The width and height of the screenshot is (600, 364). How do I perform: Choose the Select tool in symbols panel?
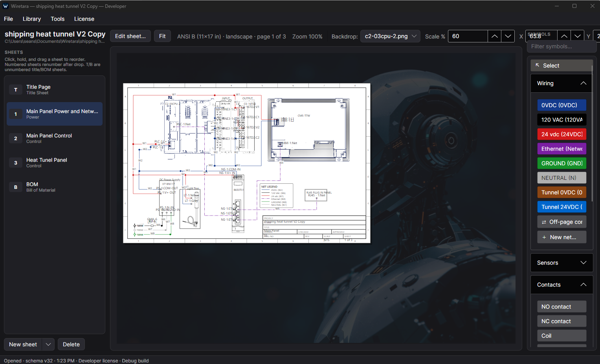click(561, 66)
